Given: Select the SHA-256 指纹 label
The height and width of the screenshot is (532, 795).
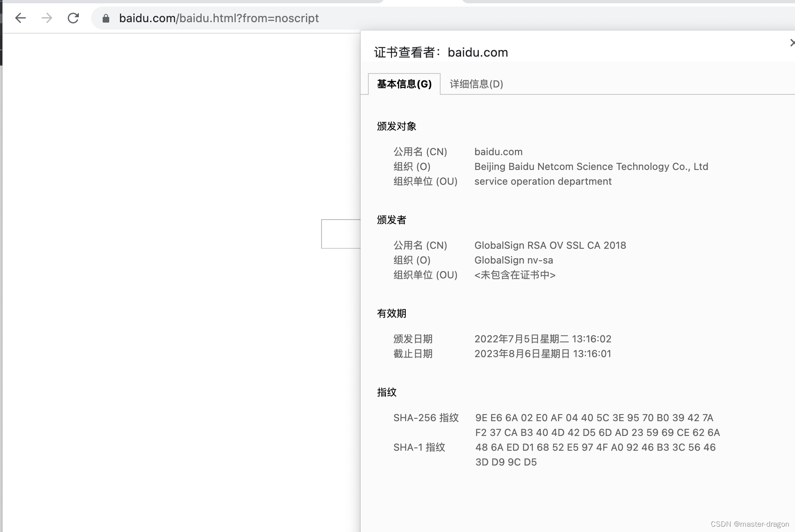Looking at the screenshot, I should click(426, 418).
